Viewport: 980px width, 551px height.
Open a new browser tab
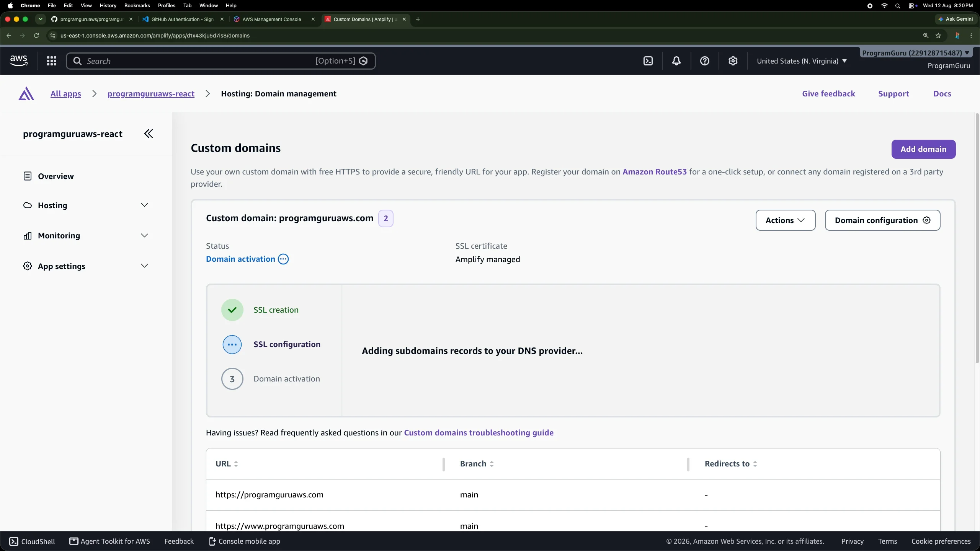tap(418, 19)
